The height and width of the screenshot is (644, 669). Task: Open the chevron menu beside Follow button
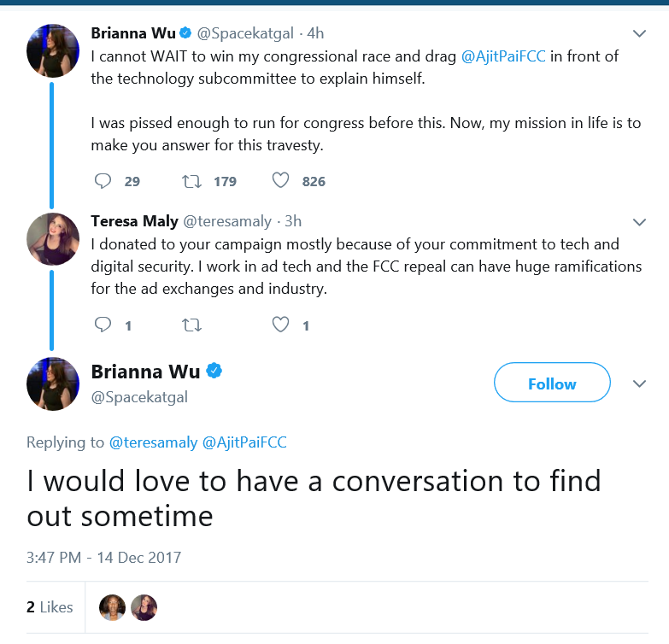point(639,383)
